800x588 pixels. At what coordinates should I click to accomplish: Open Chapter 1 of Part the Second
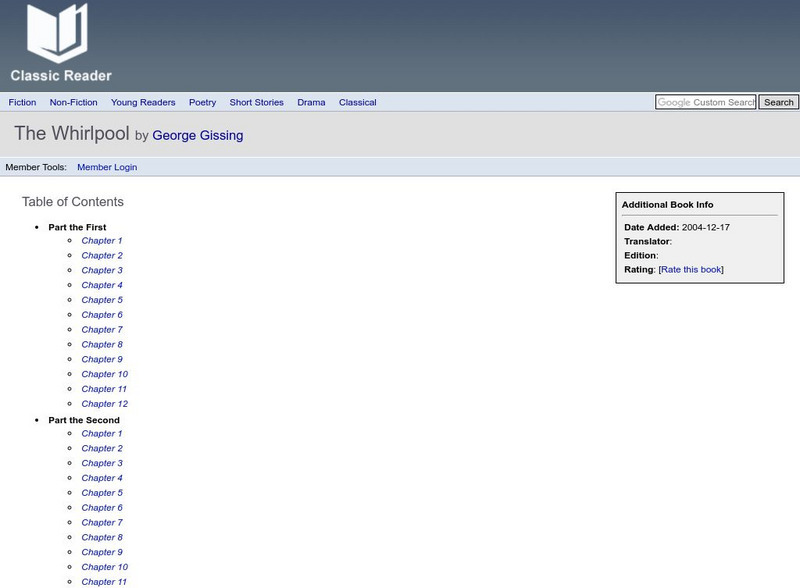(x=102, y=434)
